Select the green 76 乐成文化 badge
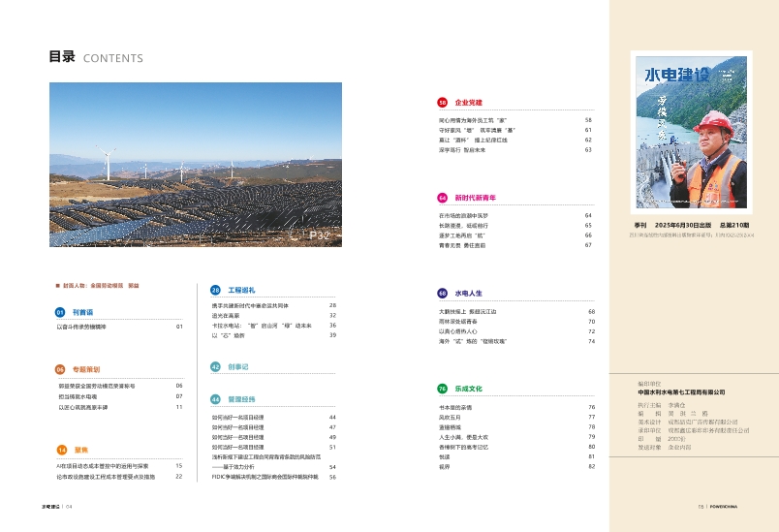Screen dimensions: 779x532 [x=443, y=388]
